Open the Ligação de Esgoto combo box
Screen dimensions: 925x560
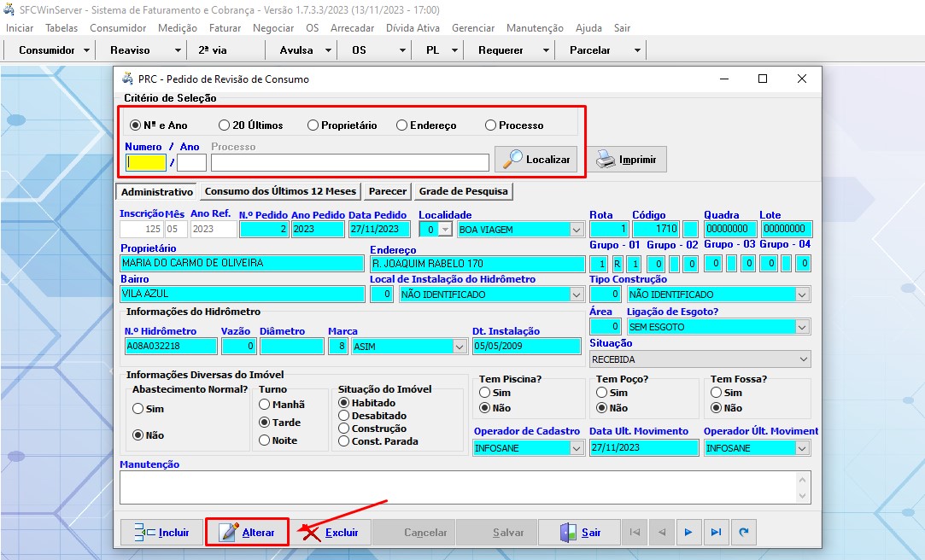802,327
